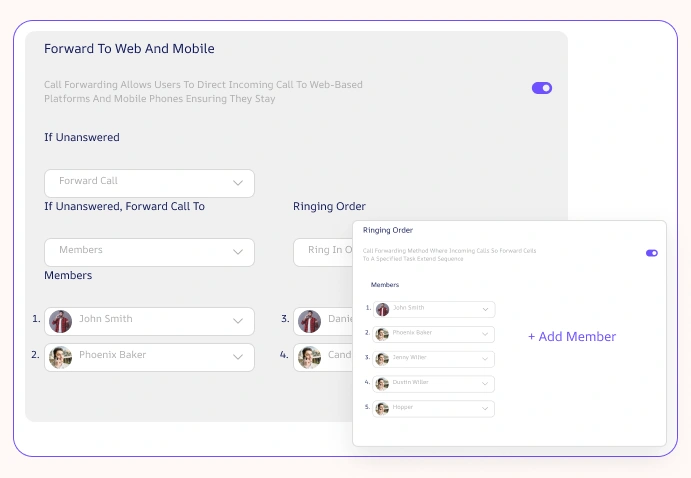Open the Members dropdown under Forward Call To
This screenshot has height=478, width=691.
[149, 252]
